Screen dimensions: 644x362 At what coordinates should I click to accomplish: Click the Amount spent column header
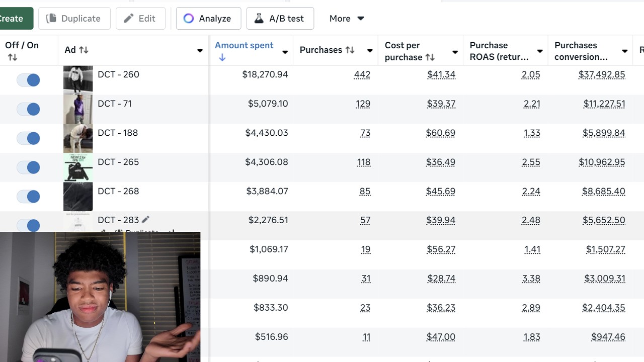click(x=244, y=45)
